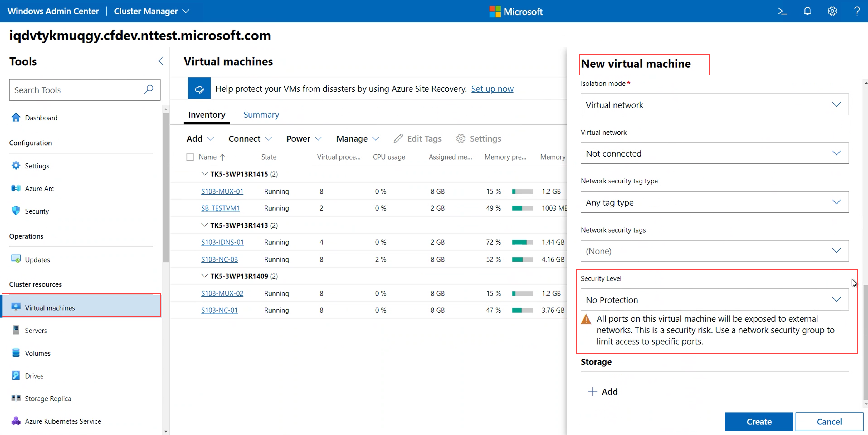The image size is (868, 435).
Task: Open the Network security tag type dropdown
Action: point(714,202)
